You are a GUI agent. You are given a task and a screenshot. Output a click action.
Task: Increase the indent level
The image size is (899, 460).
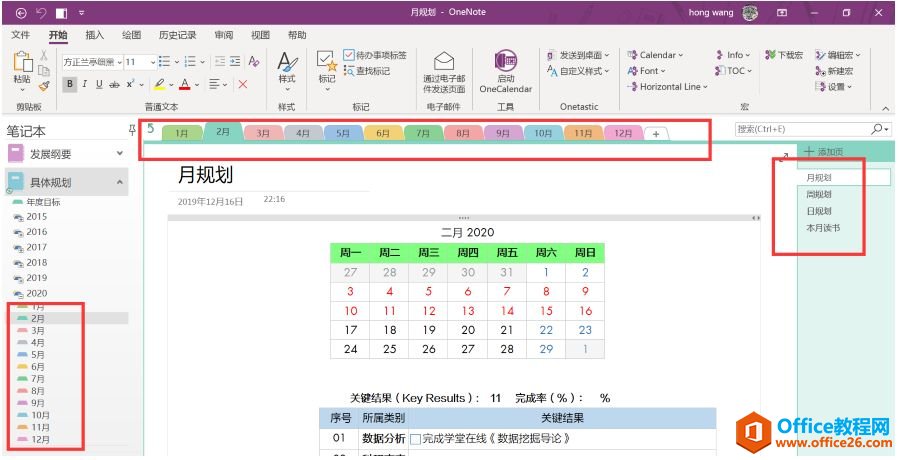(235, 61)
